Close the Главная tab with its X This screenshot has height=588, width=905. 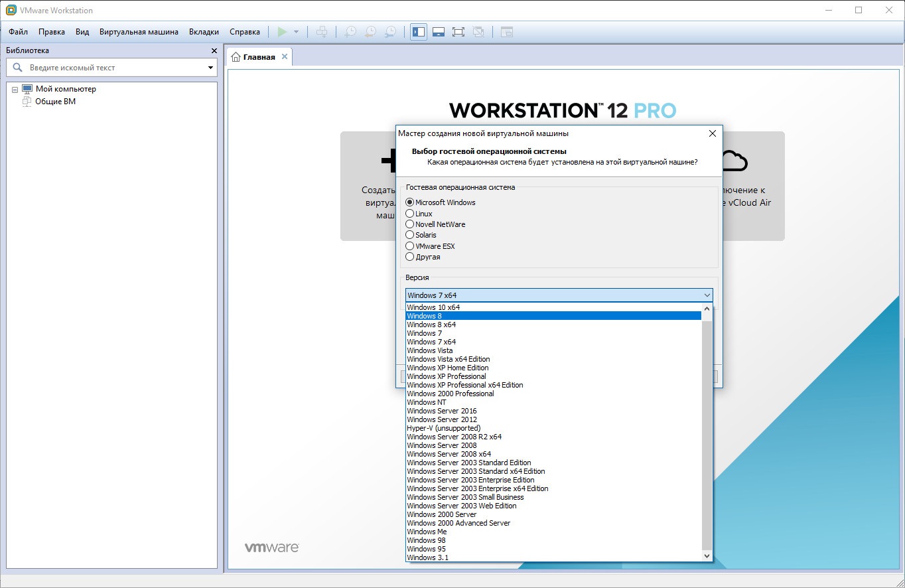pos(285,56)
